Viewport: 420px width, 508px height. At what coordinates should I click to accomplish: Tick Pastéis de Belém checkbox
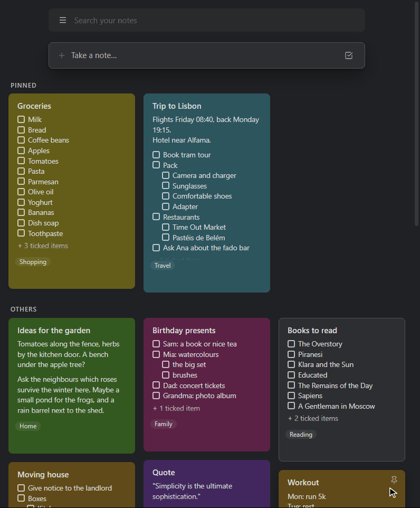[166, 238]
